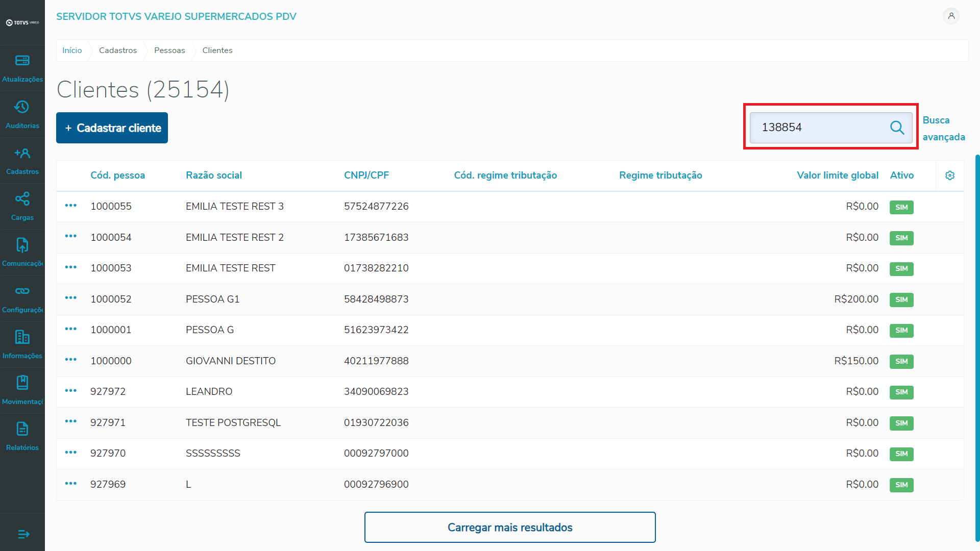Expand the sidebar menu arrow at bottom

(23, 534)
